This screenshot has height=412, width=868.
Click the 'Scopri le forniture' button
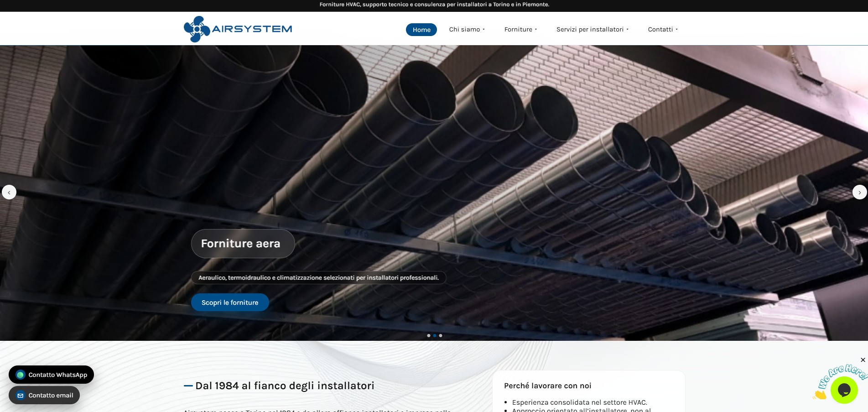coord(229,302)
